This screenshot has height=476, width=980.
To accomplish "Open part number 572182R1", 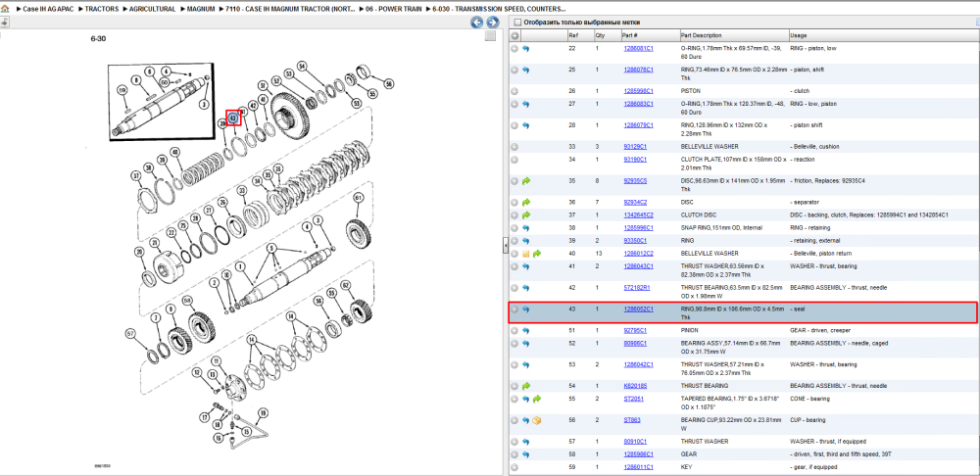I will 637,287.
